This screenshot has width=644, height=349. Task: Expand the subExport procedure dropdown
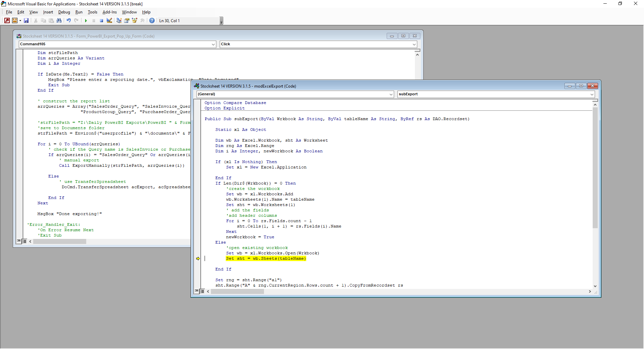tap(592, 94)
